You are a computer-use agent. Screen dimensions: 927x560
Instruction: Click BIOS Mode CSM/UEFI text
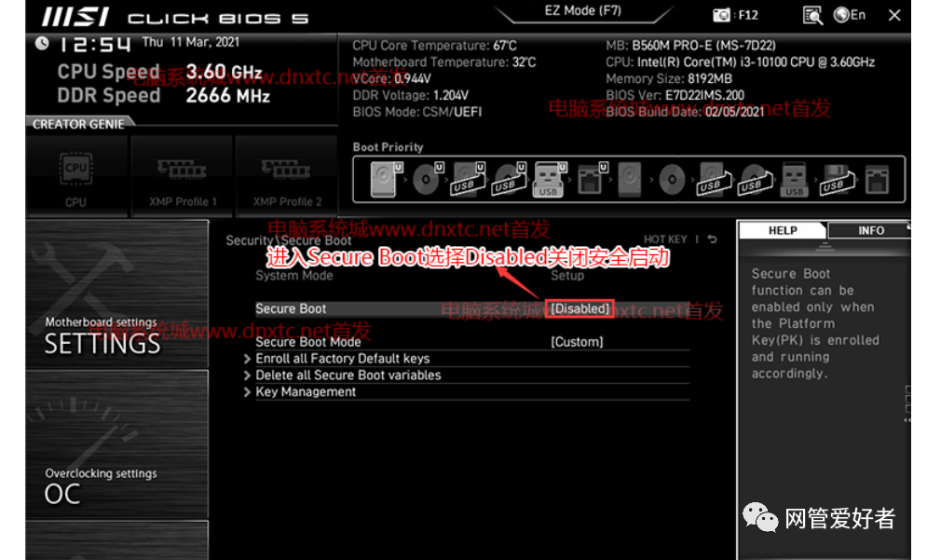pyautogui.click(x=416, y=112)
